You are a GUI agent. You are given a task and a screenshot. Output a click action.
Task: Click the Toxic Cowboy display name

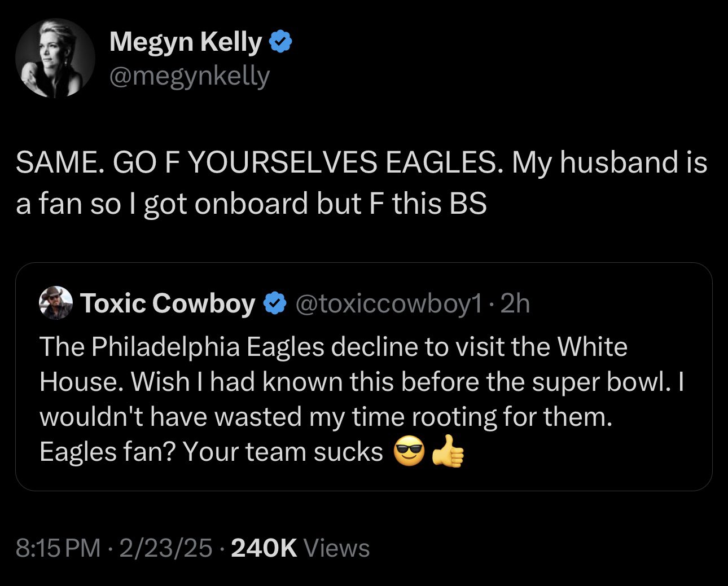point(168,303)
